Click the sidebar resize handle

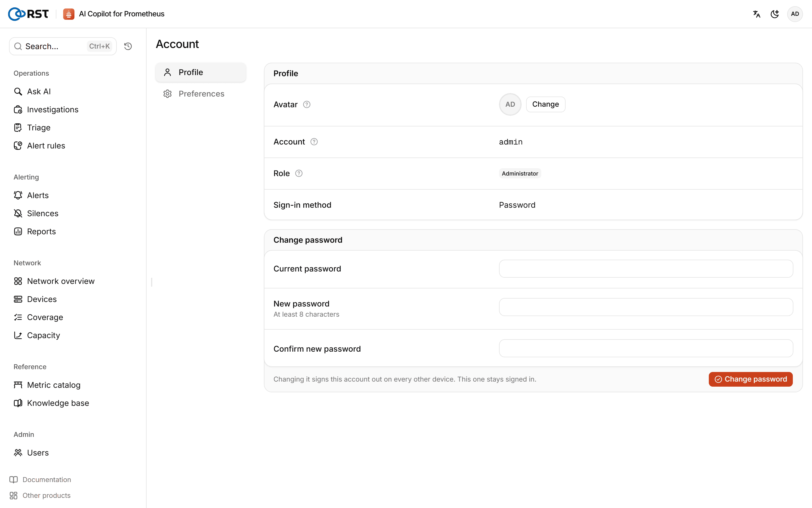152,282
